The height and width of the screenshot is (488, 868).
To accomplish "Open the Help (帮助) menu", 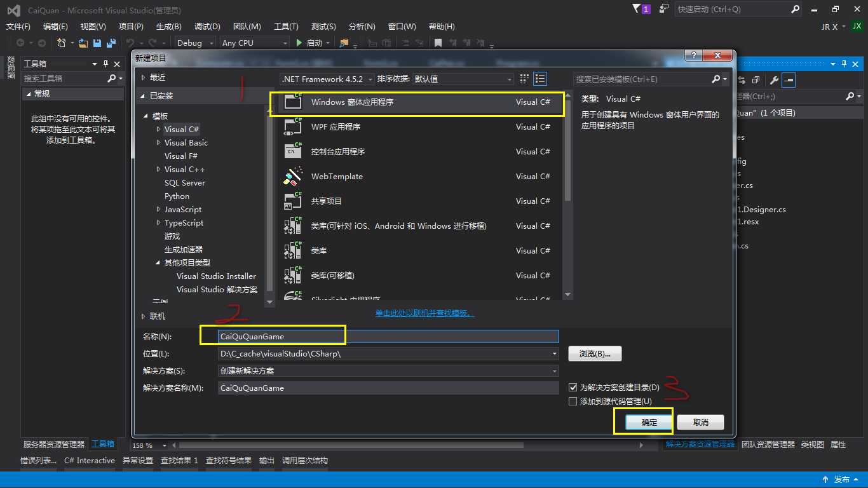I will click(442, 26).
